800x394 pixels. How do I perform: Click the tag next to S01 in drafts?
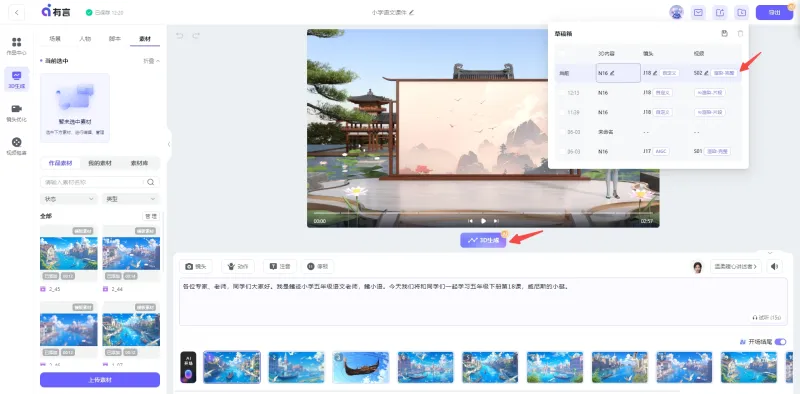717,152
